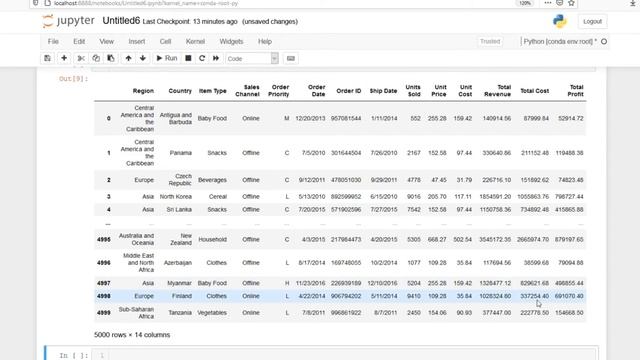This screenshot has height=360, width=640.
Task: Click the Vegetables item type cell
Action: point(212,313)
